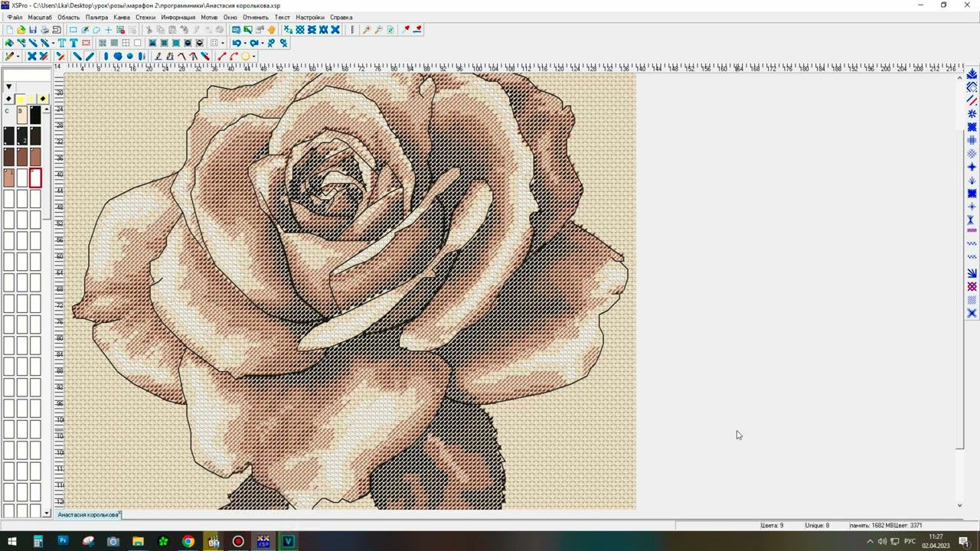Open the Палитра menu

[96, 17]
